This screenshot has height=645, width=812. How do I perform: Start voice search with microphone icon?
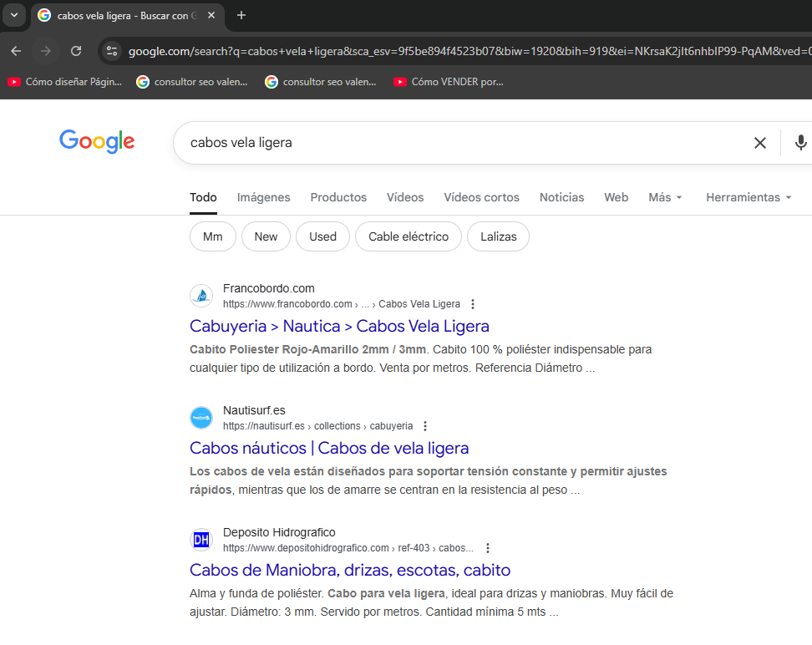click(800, 143)
